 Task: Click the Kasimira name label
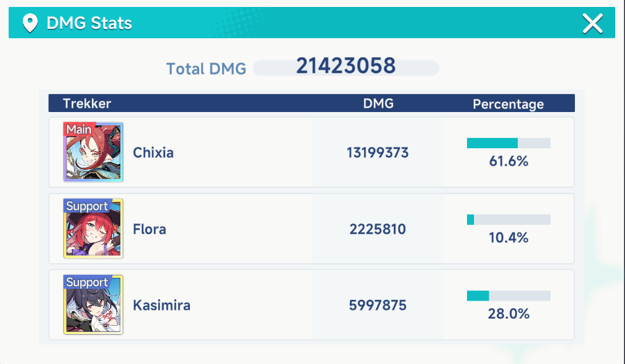click(161, 306)
